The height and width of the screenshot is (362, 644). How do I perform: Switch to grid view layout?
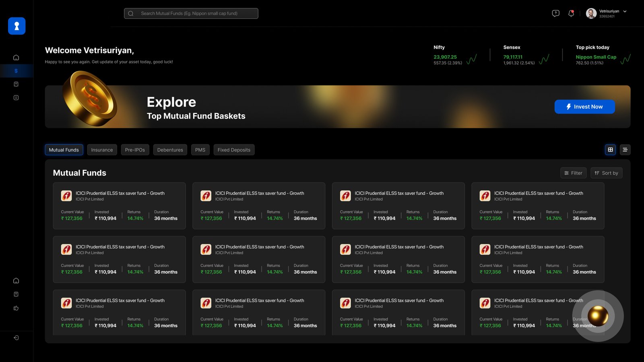tap(610, 150)
